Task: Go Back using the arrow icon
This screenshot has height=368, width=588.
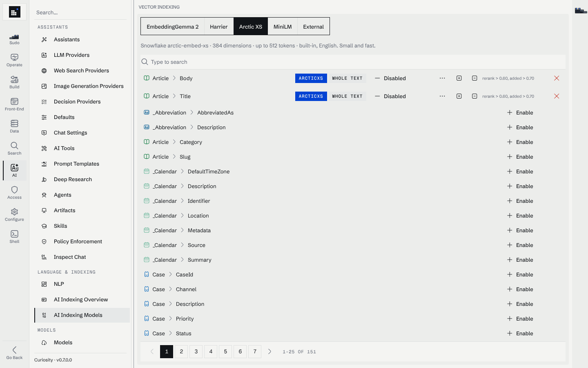Action: click(14, 352)
